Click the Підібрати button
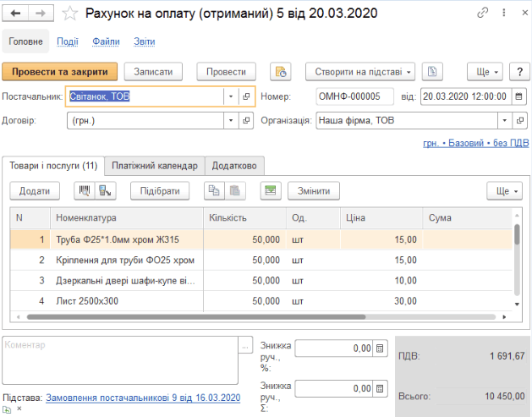The image size is (532, 417). 160,190
